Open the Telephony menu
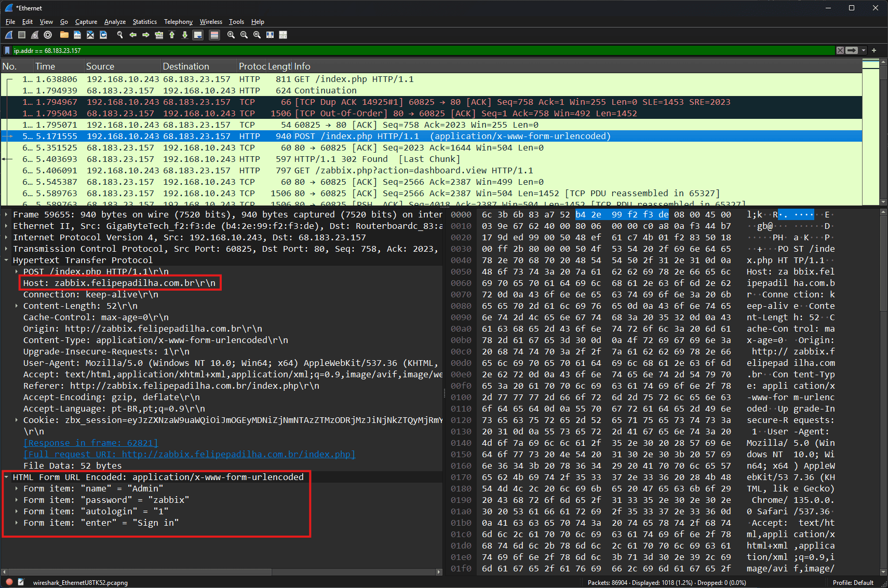 coord(178,22)
